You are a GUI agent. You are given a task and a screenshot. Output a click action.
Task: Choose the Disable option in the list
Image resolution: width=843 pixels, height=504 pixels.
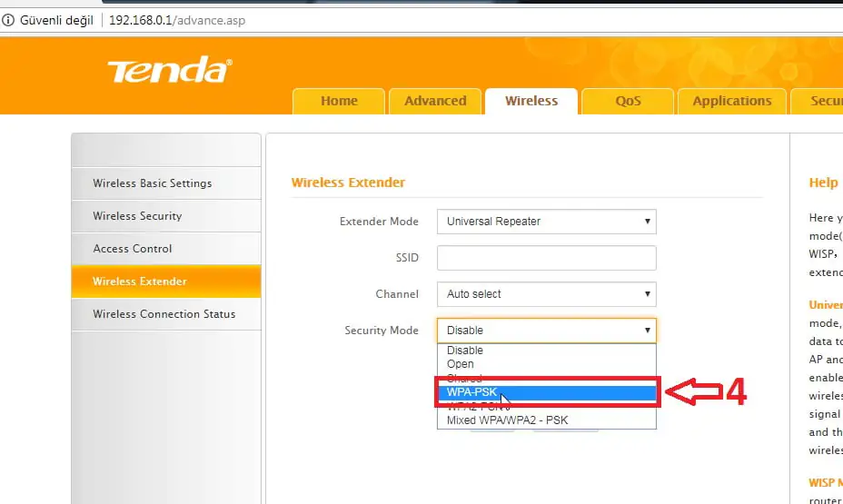pyautogui.click(x=546, y=351)
